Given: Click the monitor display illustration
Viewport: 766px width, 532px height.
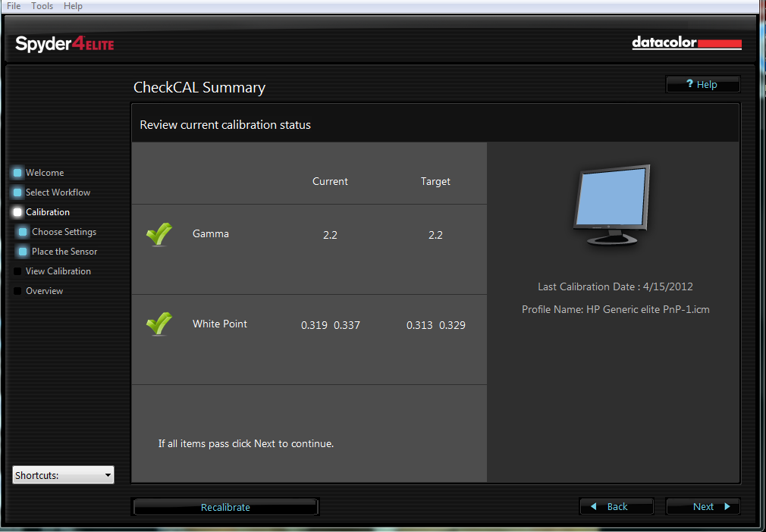Looking at the screenshot, I should point(611,205).
